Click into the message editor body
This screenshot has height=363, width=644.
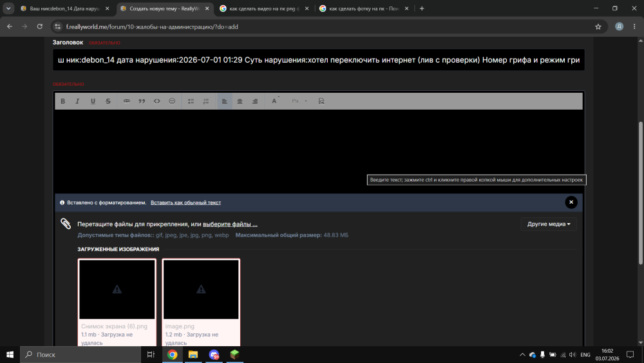coord(319,152)
